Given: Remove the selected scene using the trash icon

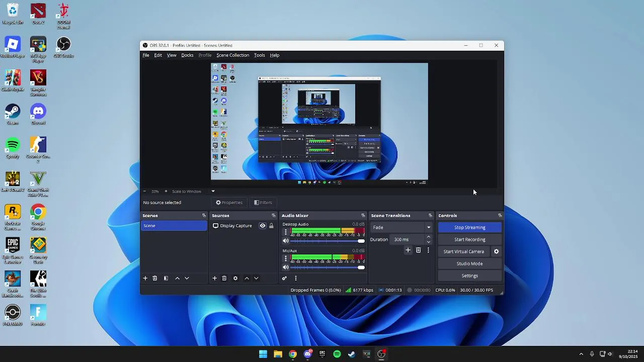Looking at the screenshot, I should click(x=155, y=278).
